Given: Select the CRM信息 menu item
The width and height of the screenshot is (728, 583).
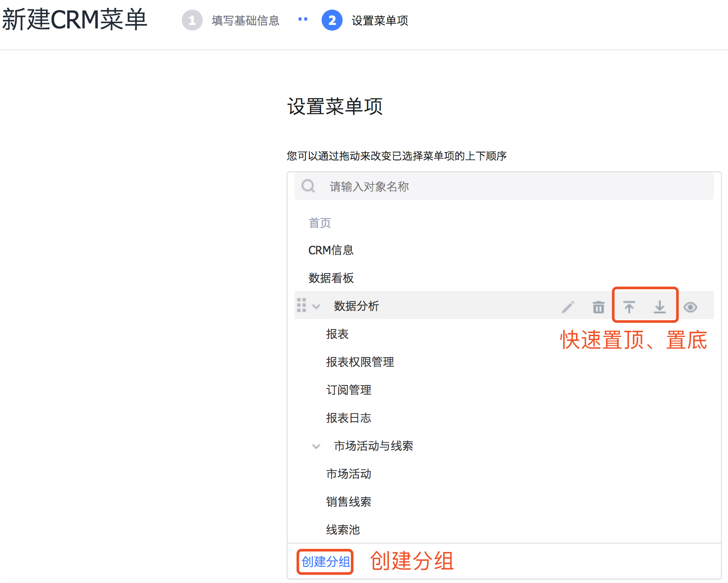Looking at the screenshot, I should point(331,250).
